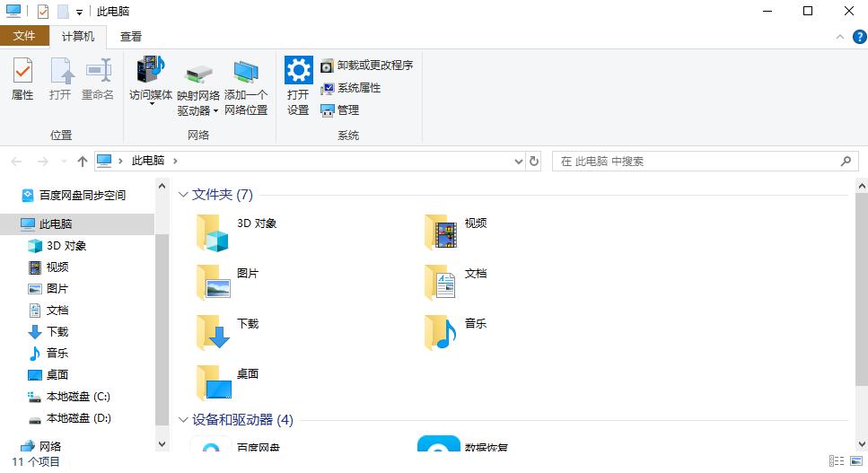Viewport: 868px width, 473px height.
Task: Click the navigation pane scroll-up arrow
Action: click(x=162, y=186)
